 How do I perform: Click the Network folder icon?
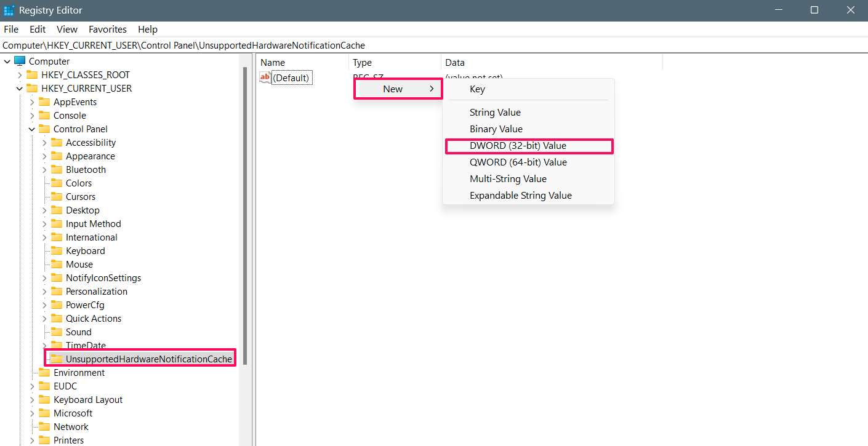point(44,426)
